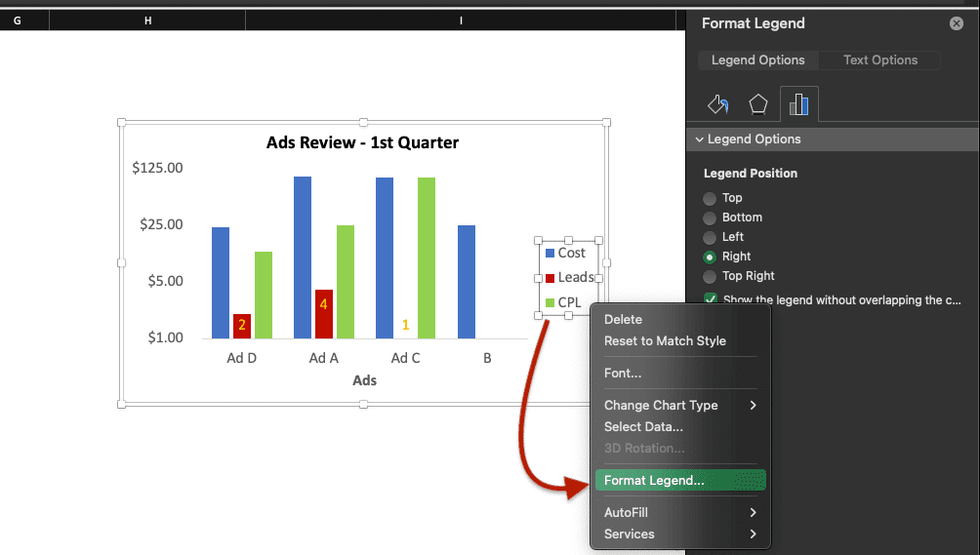Click the Ad C axis label
Viewport: 980px width, 555px height.
406,358
